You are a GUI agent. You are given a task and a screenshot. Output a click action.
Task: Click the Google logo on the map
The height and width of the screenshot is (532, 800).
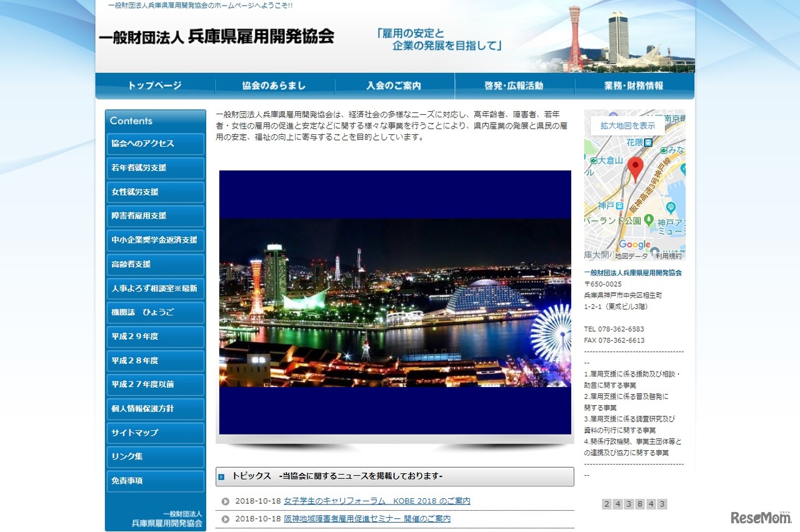634,244
